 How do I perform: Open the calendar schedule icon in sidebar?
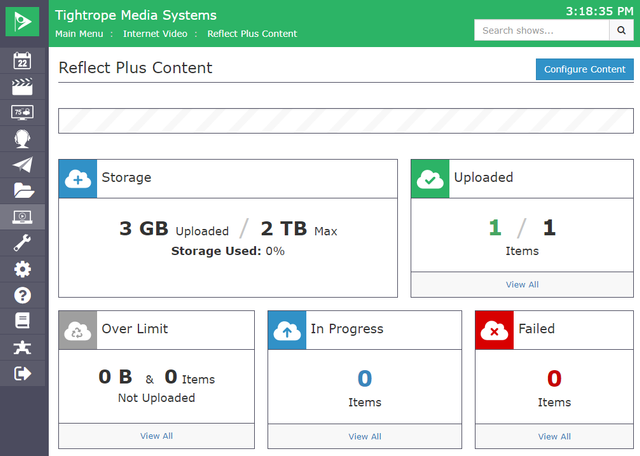22,61
